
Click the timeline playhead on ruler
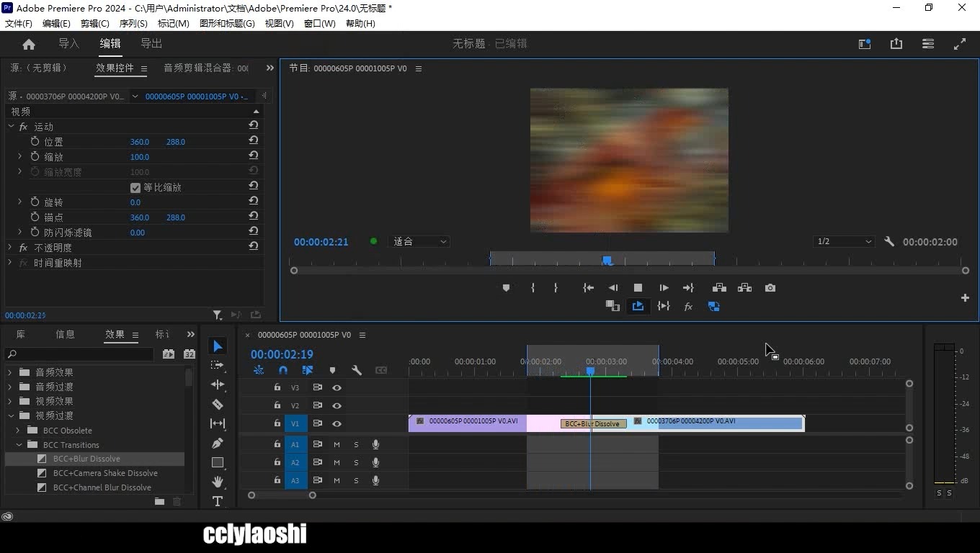pos(590,371)
